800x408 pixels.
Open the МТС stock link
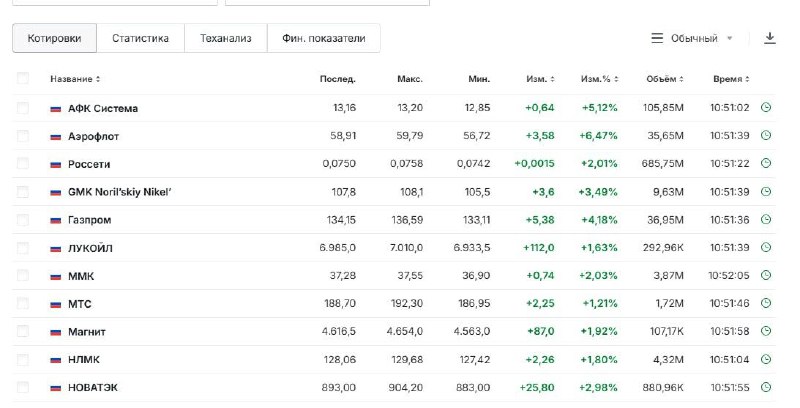coord(80,304)
